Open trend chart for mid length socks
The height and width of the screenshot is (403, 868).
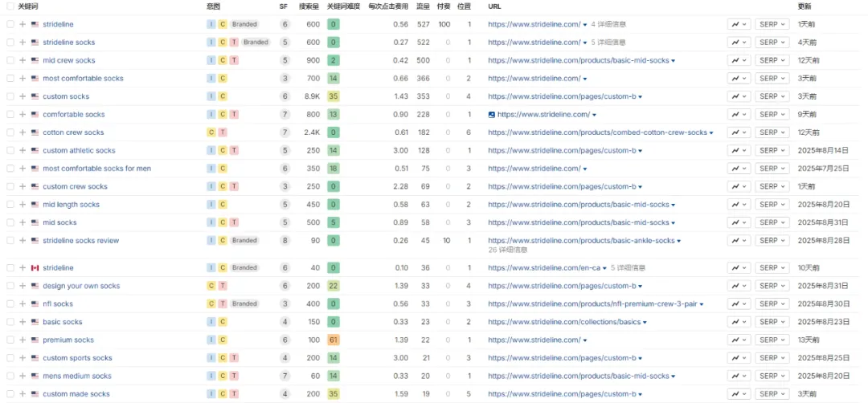(x=739, y=205)
